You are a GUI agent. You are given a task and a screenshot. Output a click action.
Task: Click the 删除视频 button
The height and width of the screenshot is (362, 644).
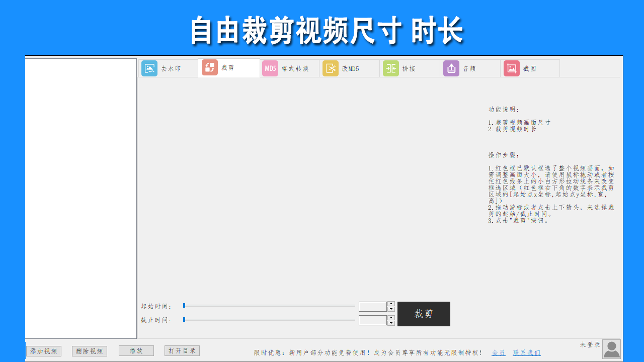(x=89, y=350)
